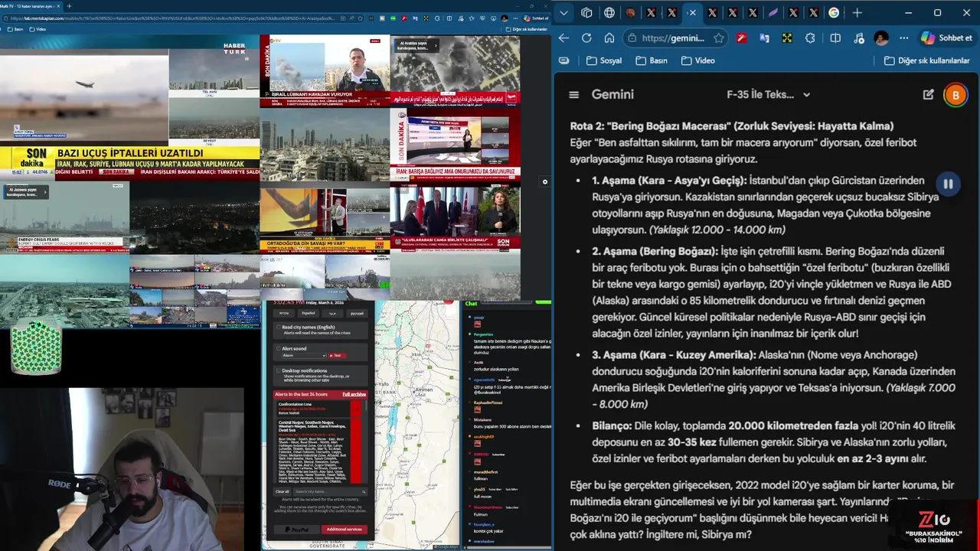Select русский language button

tap(357, 313)
